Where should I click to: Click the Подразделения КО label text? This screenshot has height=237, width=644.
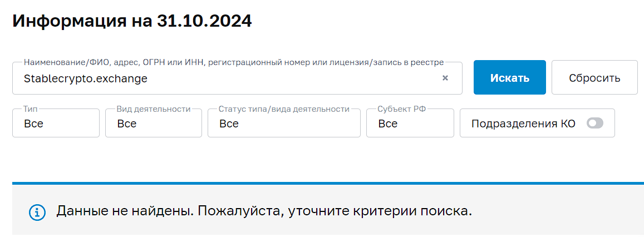click(523, 123)
